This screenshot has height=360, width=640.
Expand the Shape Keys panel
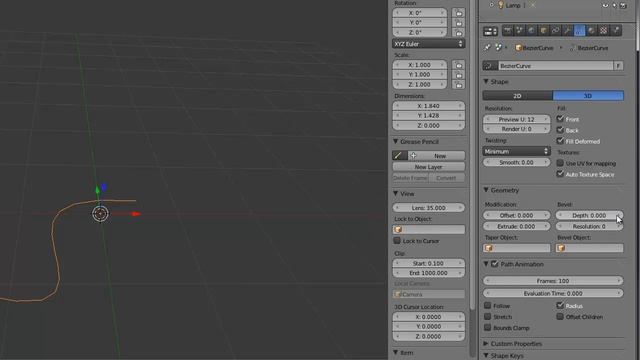486,356
